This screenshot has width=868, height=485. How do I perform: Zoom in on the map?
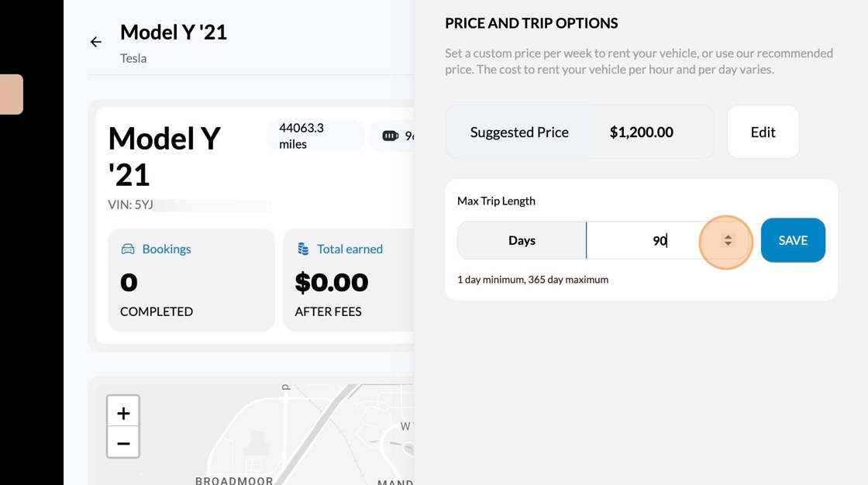123,413
